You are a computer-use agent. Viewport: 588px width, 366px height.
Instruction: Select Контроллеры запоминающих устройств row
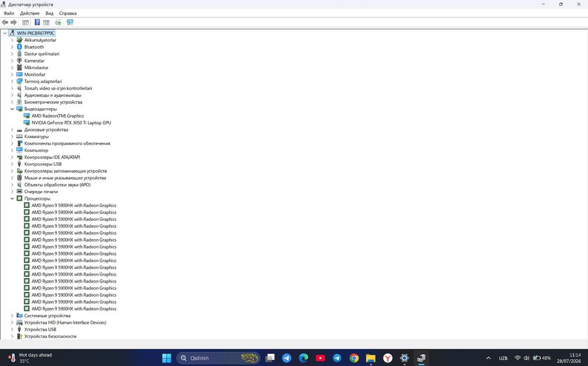click(66, 171)
